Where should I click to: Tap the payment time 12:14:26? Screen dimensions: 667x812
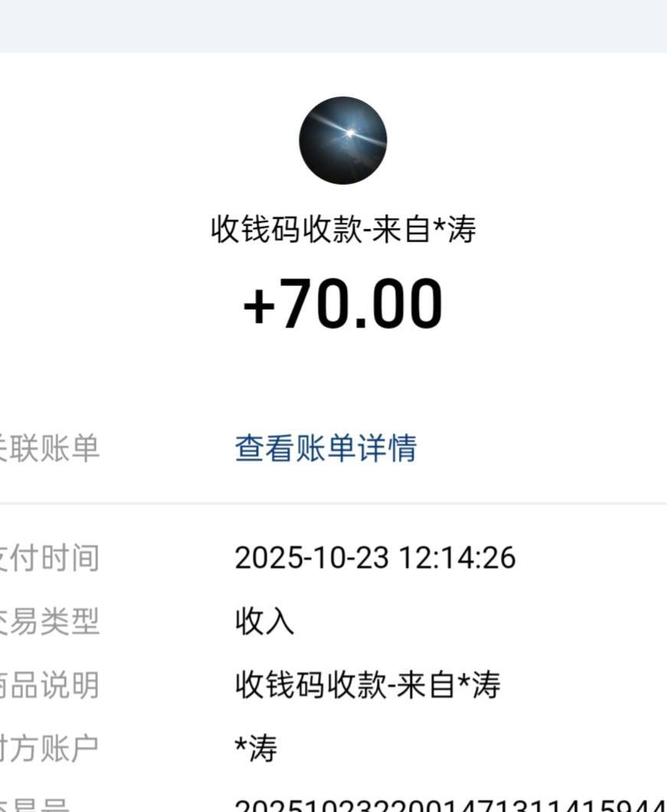(x=456, y=558)
